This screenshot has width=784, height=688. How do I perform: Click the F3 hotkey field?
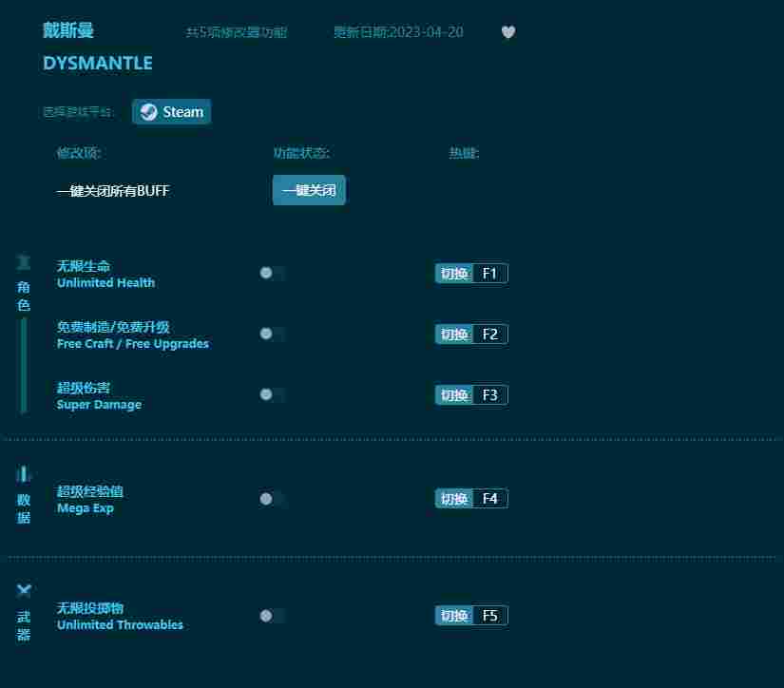(x=490, y=395)
